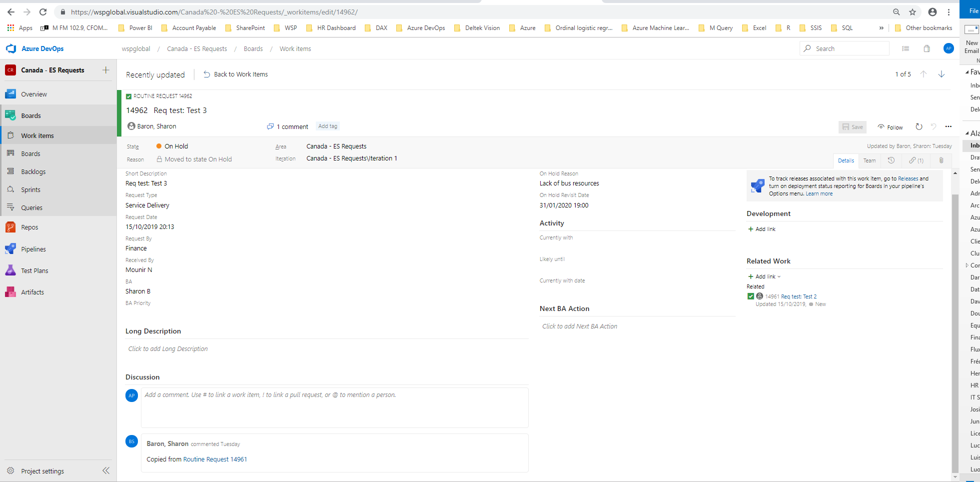The height and width of the screenshot is (482, 980).
Task: Click the Long Description field
Action: pyautogui.click(x=327, y=349)
